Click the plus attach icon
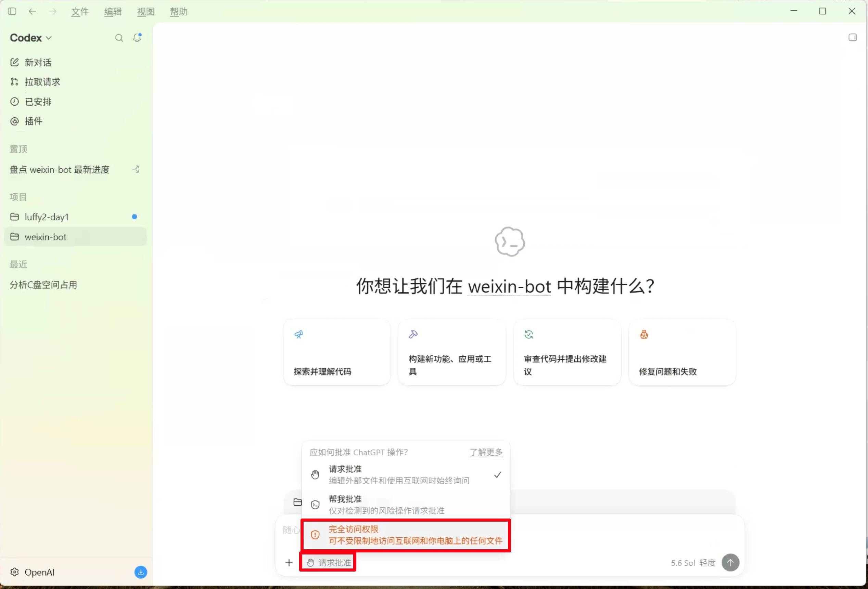The width and height of the screenshot is (868, 589). pyautogui.click(x=289, y=563)
